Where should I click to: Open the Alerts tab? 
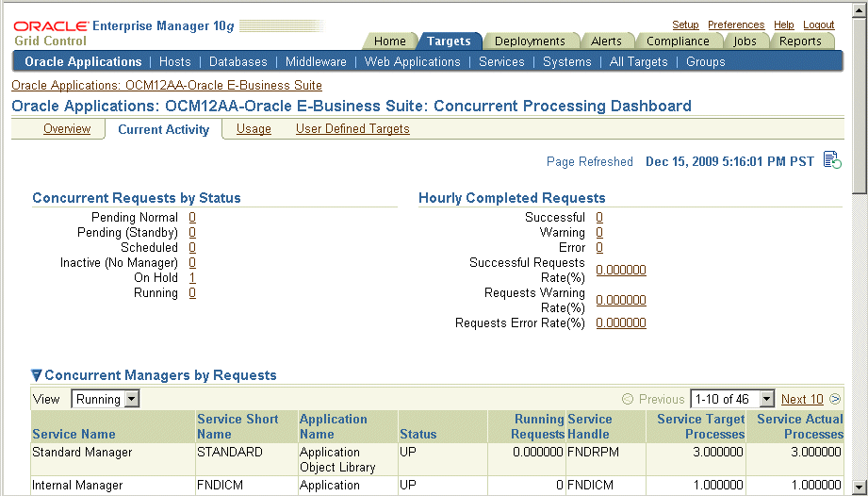coord(606,41)
